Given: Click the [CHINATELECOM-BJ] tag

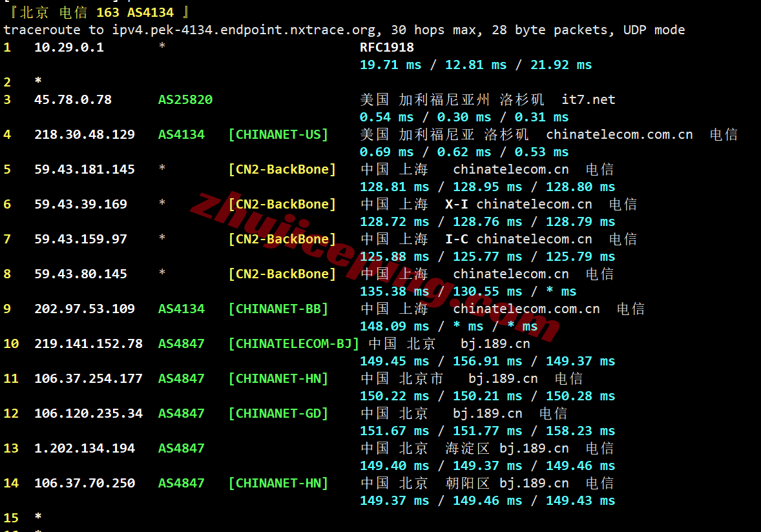Looking at the screenshot, I should [294, 344].
